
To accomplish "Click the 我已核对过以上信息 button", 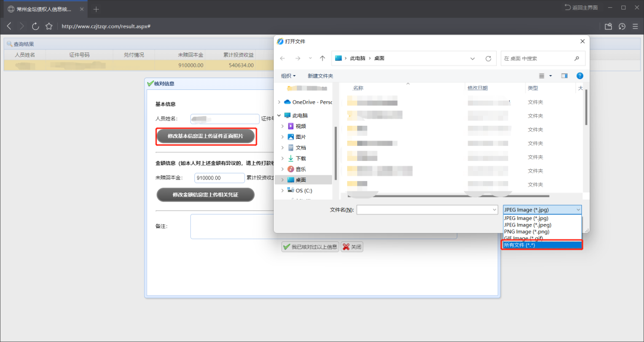I will [310, 247].
